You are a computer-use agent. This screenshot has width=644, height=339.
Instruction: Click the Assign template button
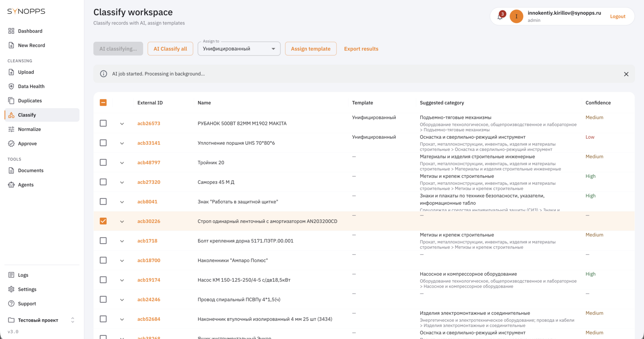point(310,49)
